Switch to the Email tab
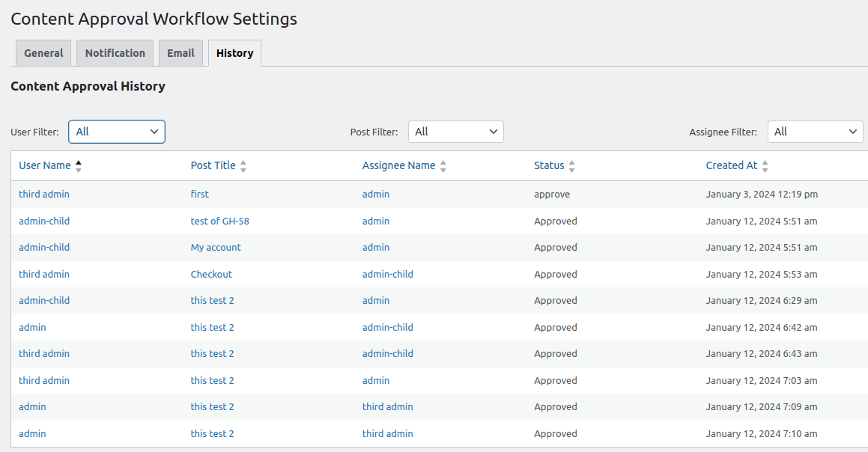The image size is (868, 452). click(180, 52)
